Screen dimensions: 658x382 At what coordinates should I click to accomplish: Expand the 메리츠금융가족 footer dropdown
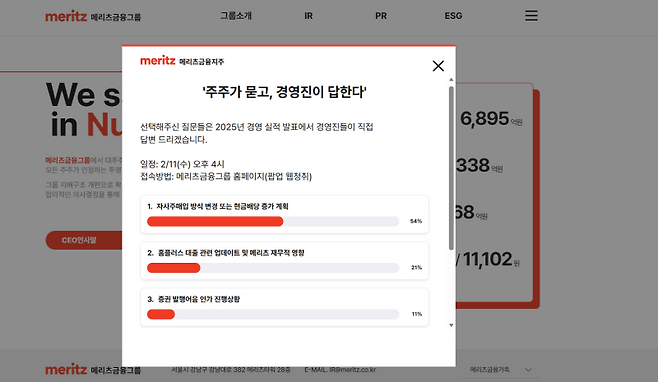point(501,370)
